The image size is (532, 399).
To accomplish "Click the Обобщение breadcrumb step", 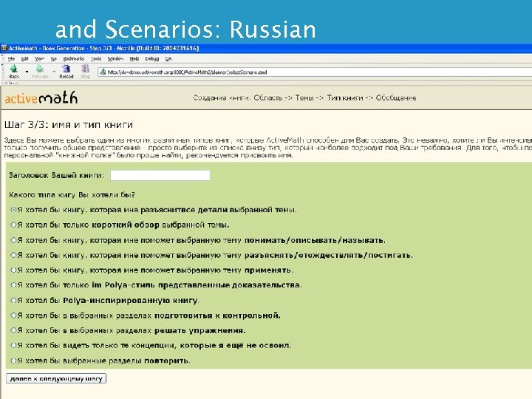I will pos(396,98).
